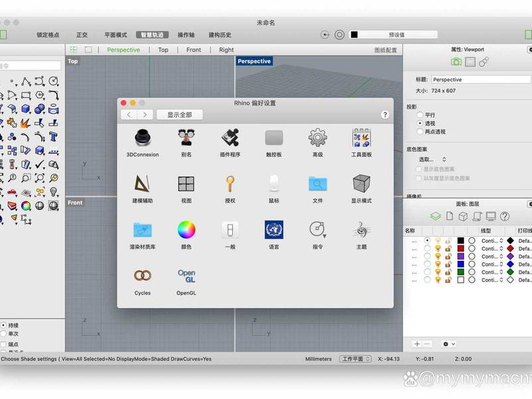Click green layer color swatch
The image size is (532, 399).
460,272
